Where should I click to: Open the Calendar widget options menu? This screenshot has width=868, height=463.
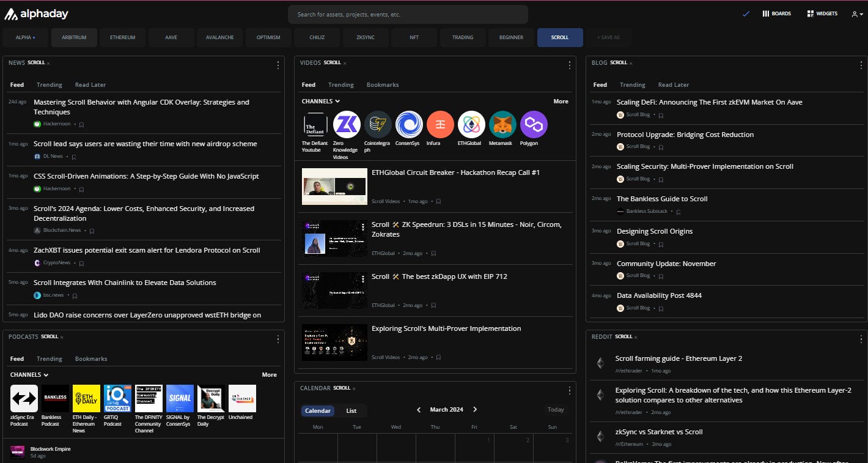tap(570, 390)
